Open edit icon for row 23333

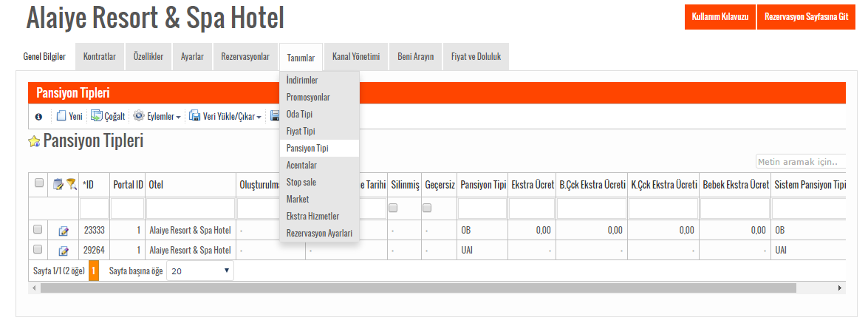point(64,230)
